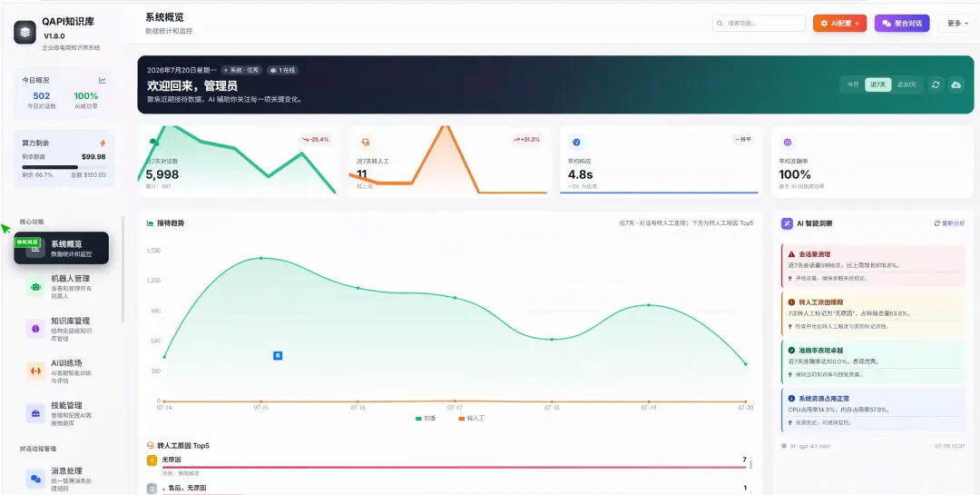The image size is (980, 495).
Task: Click the -25.4% trend badge
Action: [x=315, y=139]
